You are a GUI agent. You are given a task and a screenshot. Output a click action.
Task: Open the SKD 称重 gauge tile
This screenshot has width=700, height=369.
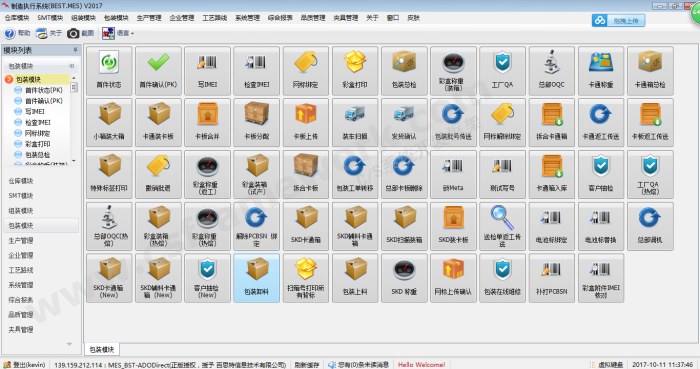tap(404, 278)
